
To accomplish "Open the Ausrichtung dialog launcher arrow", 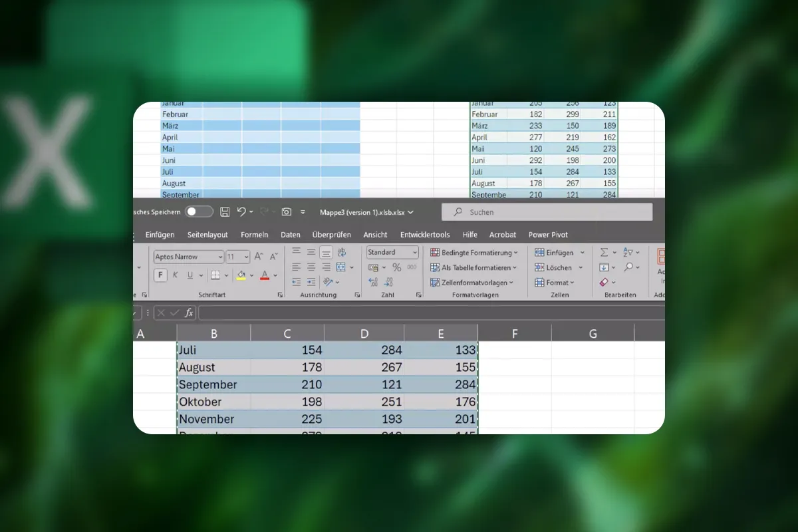I will 357,295.
